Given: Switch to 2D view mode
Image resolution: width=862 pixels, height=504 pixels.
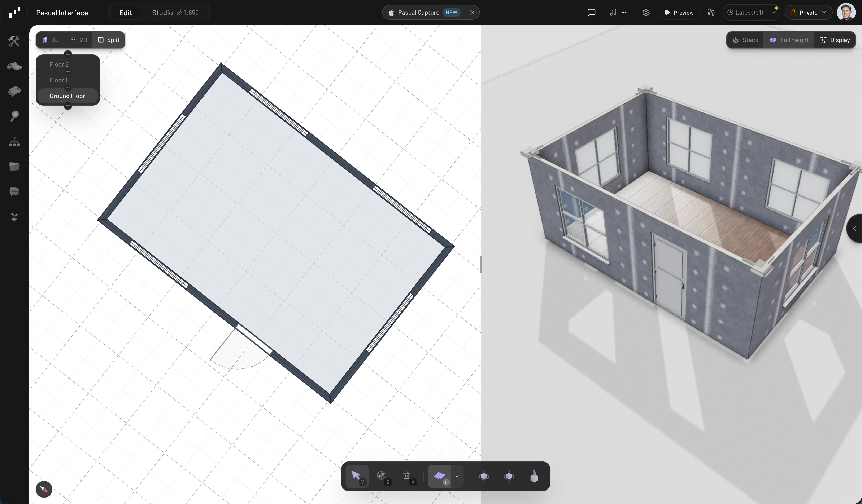Looking at the screenshot, I should pyautogui.click(x=79, y=40).
